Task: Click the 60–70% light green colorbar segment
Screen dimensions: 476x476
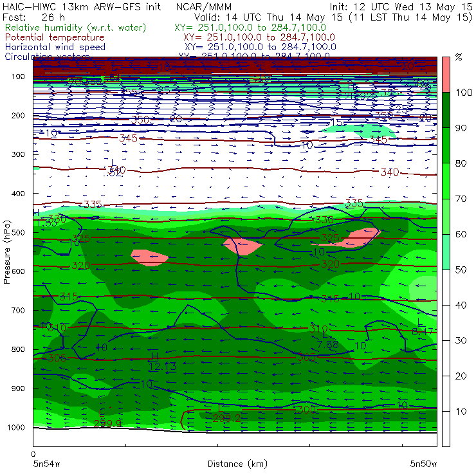Action: click(446, 216)
